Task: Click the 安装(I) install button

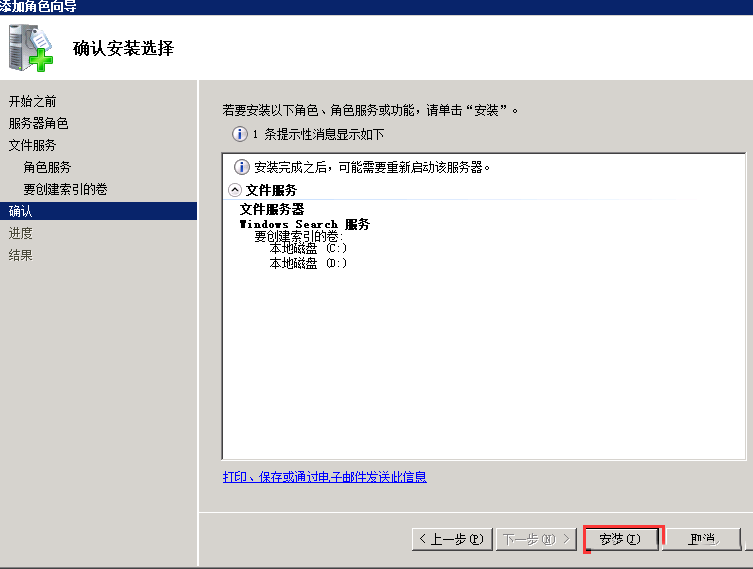Action: 620,539
